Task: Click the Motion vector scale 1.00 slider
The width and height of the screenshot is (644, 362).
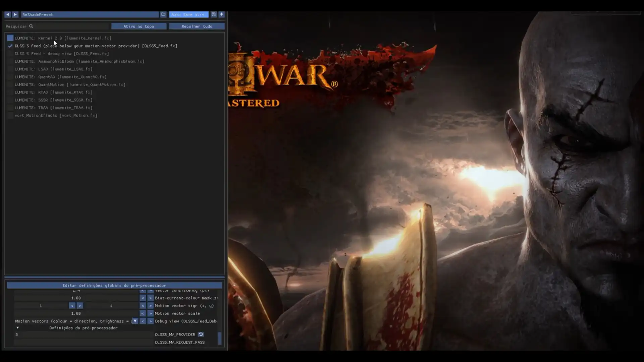Action: point(76,313)
